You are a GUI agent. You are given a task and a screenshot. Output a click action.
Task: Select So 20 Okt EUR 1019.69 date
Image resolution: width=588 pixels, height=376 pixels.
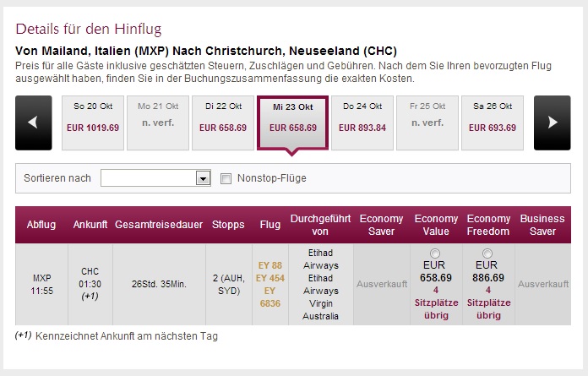[x=93, y=123]
